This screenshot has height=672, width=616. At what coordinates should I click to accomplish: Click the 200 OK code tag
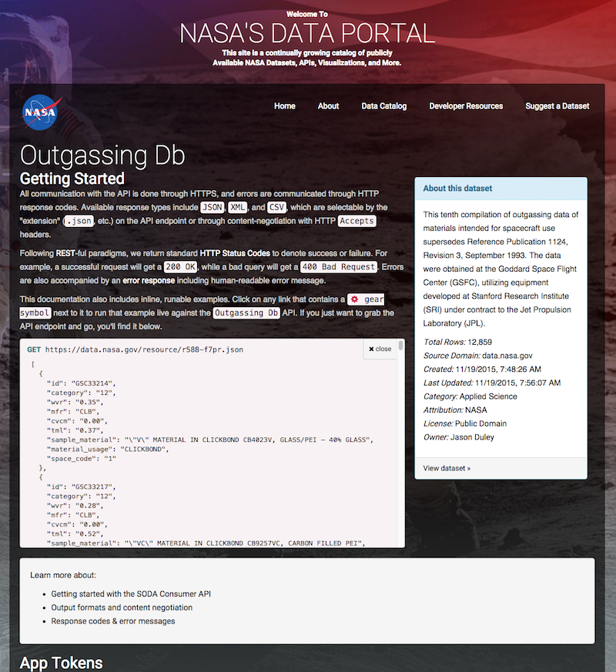180,267
